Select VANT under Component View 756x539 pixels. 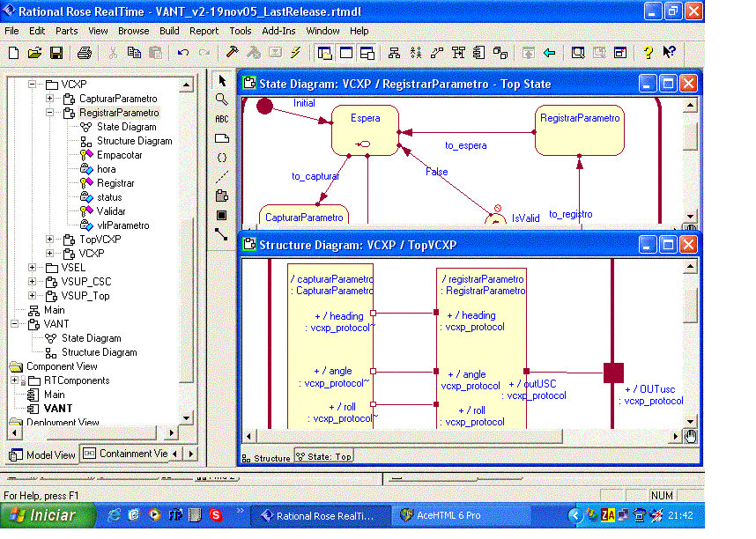pyautogui.click(x=58, y=409)
